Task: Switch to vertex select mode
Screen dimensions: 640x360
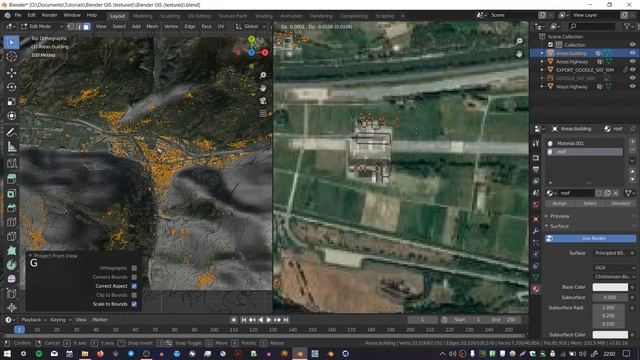Action: [x=70, y=27]
